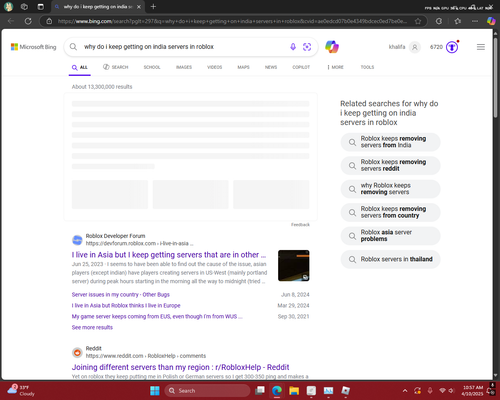
Task: Click the Feedback link under answer box
Action: coord(300,225)
